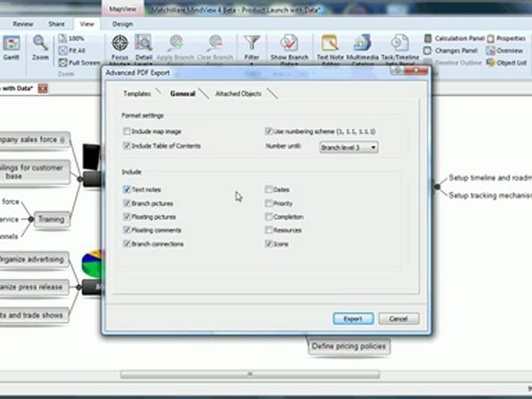Click the Export button

tap(353, 319)
